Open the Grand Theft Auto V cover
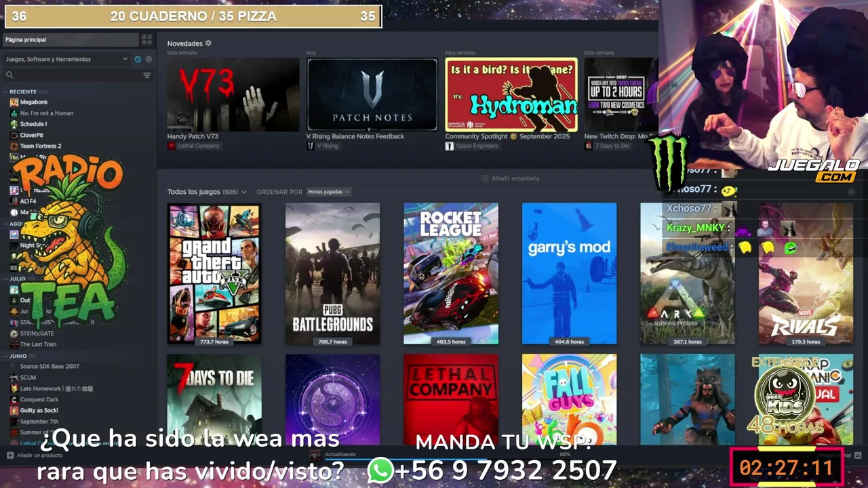This screenshot has height=488, width=868. coord(214,274)
